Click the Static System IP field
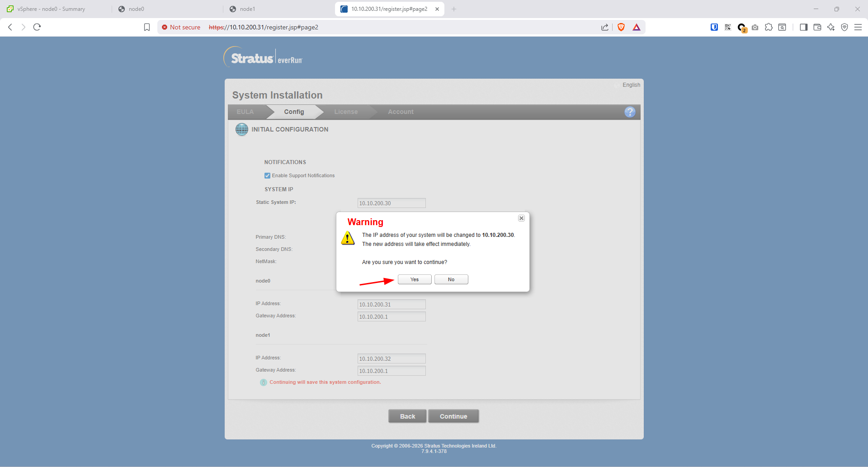 click(x=391, y=203)
